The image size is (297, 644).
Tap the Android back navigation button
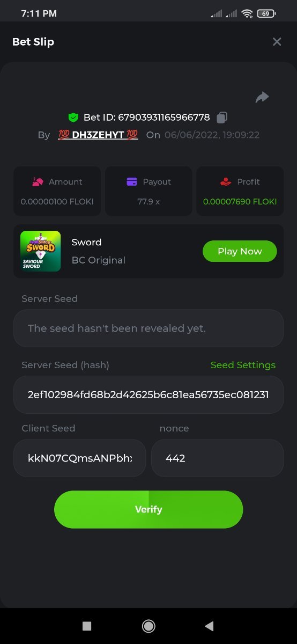tap(210, 626)
